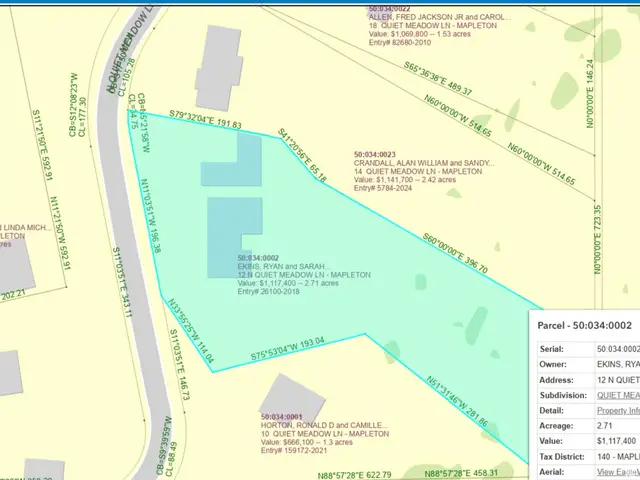Click bearing label 'S65°36'38"E 489.37'
The image size is (640, 480).
tap(438, 79)
